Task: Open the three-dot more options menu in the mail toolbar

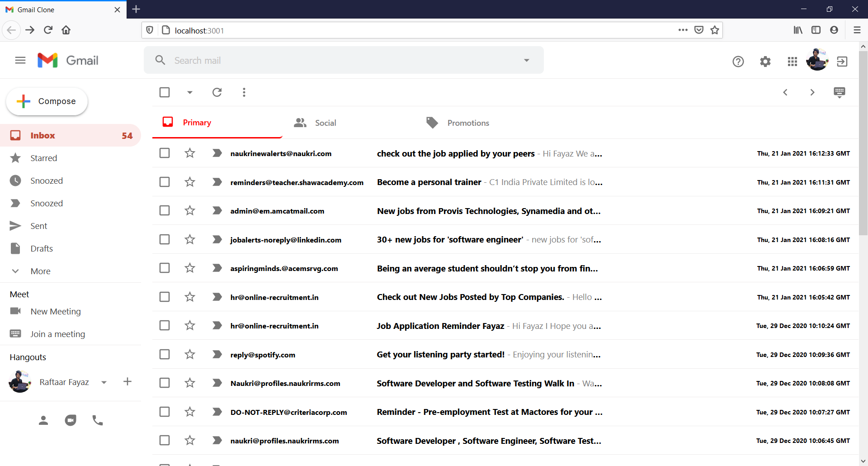Action: (x=244, y=92)
